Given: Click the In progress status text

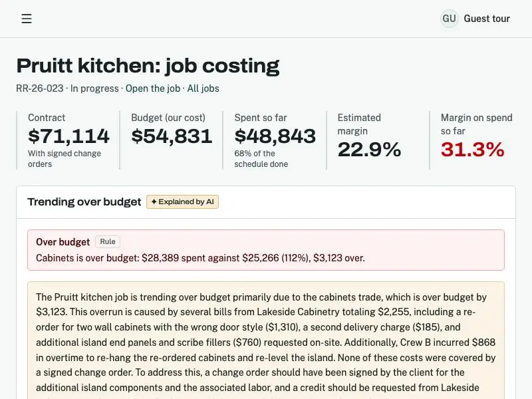Looking at the screenshot, I should click(x=94, y=88).
